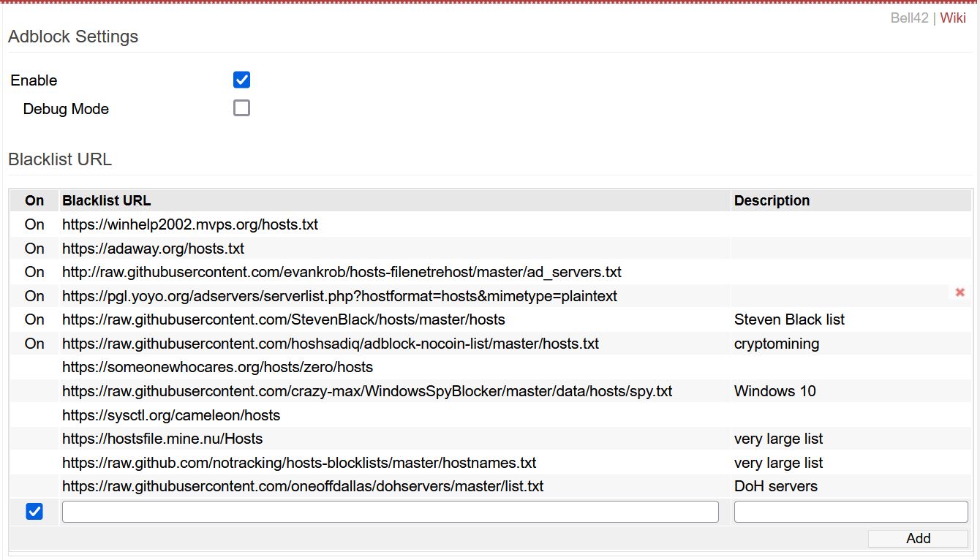Uncheck the new entry On checkbox
Viewport: 980px width, 560px height.
coord(34,512)
